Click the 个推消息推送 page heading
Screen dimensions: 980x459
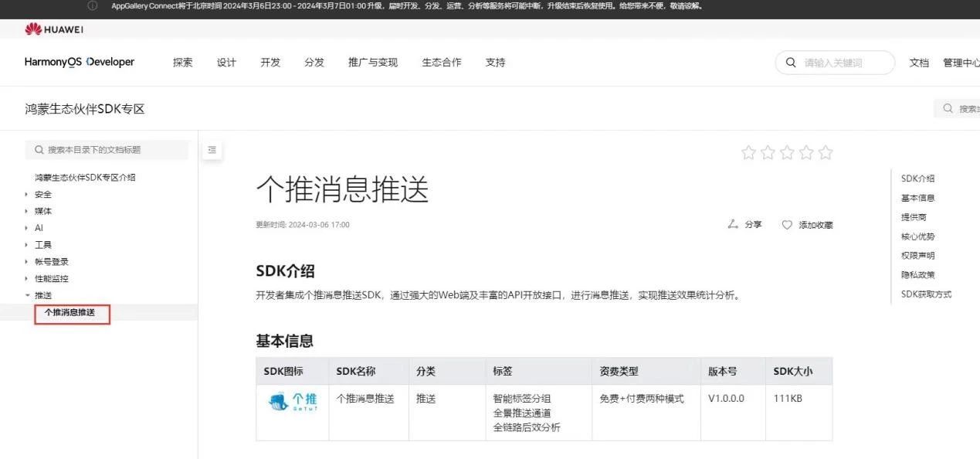[342, 190]
